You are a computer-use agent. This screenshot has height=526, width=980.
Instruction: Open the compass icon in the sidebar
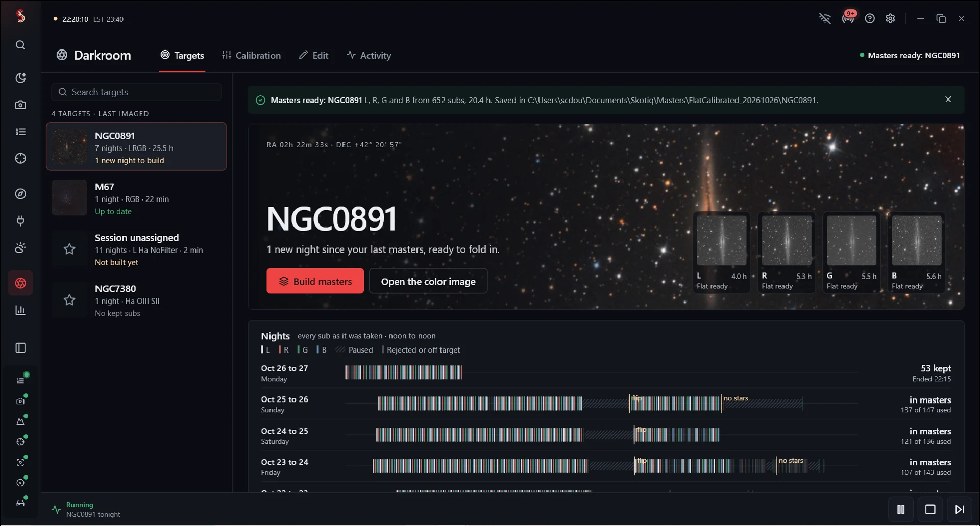coord(20,194)
